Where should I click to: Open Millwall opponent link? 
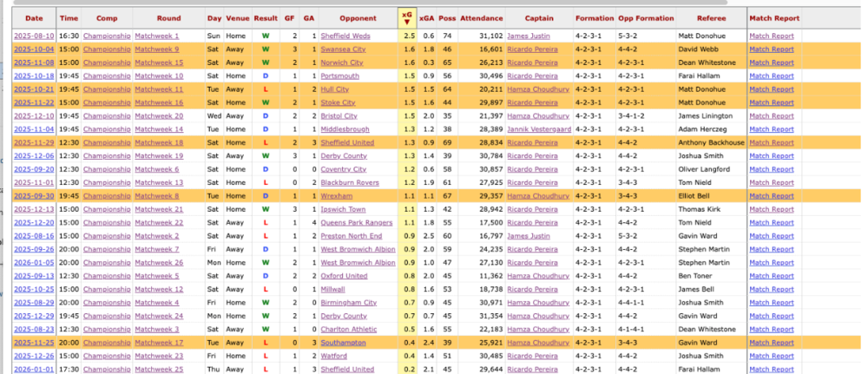tap(332, 289)
